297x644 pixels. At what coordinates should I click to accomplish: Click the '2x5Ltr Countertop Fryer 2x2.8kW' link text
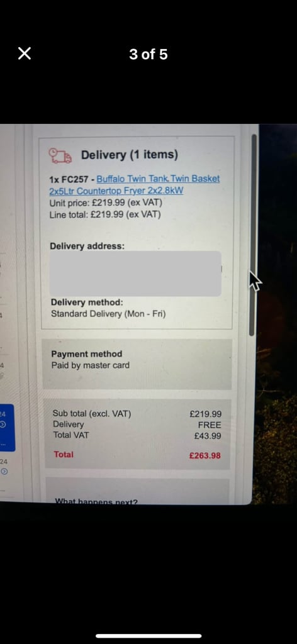click(116, 191)
